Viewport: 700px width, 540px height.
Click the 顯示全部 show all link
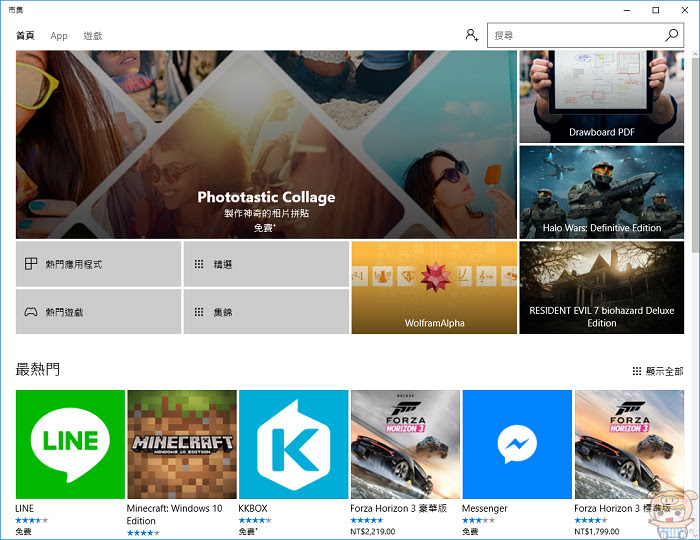click(658, 371)
